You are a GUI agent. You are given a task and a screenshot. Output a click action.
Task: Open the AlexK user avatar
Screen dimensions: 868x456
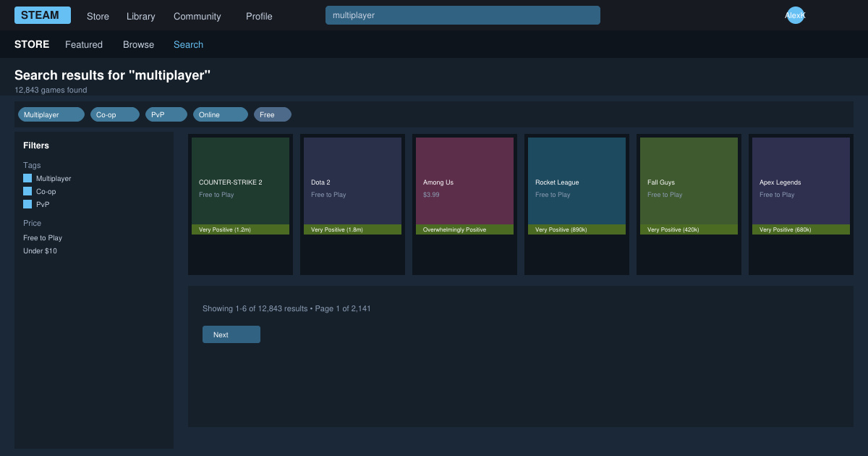tap(796, 15)
